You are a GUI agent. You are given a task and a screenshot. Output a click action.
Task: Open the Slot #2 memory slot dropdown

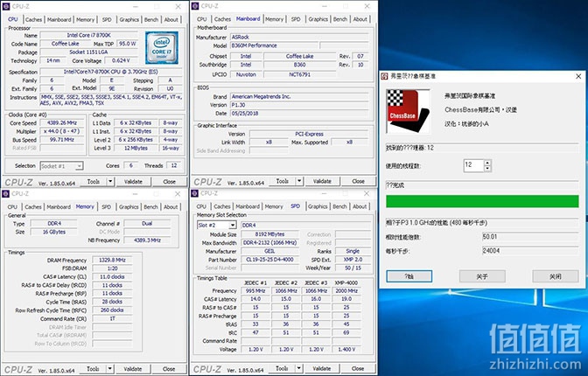tap(233, 225)
